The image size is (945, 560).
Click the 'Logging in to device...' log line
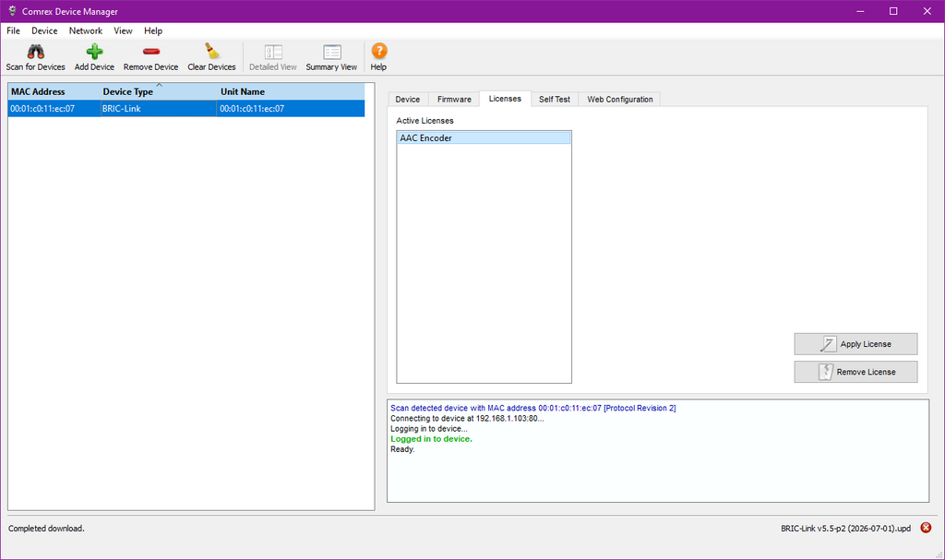(428, 429)
